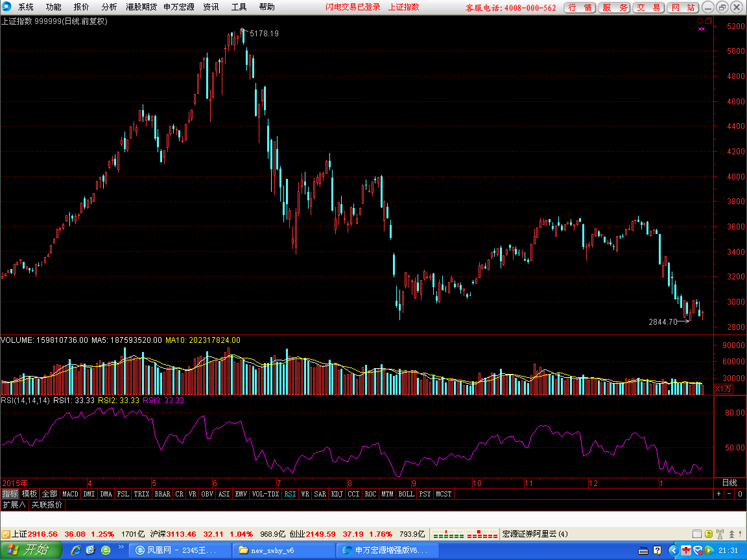Click the 2844.70 low price label
Image resolution: width=747 pixels, height=560 pixels.
663,322
